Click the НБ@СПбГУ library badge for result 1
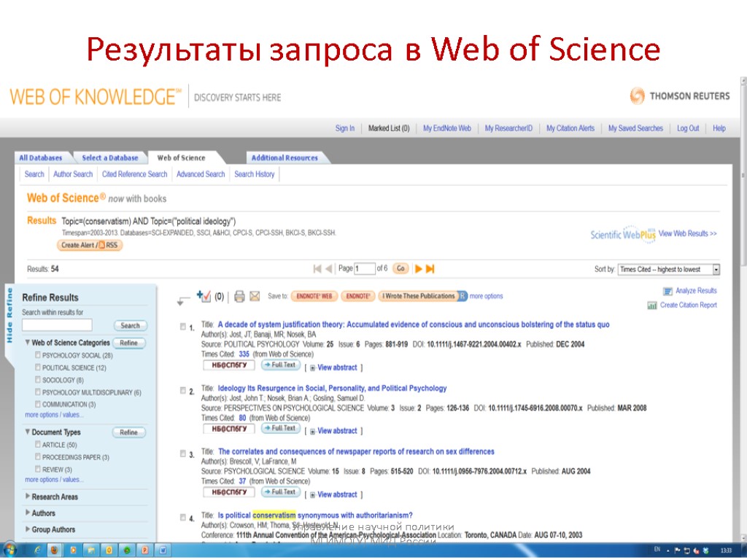 228,365
